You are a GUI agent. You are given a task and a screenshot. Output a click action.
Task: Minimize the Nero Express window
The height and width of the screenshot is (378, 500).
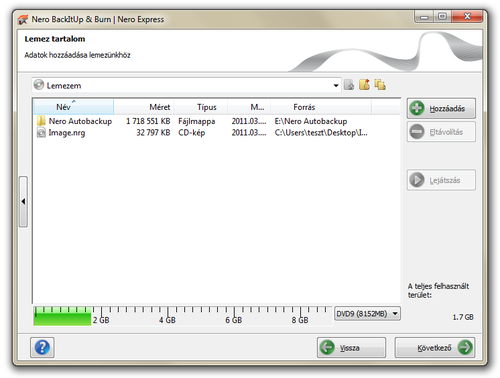pos(424,17)
